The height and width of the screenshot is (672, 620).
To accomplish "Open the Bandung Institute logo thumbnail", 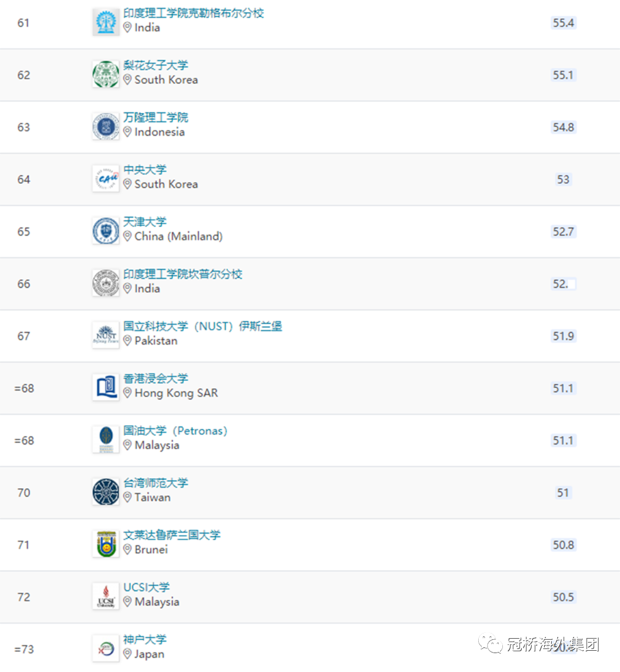I will 106,127.
